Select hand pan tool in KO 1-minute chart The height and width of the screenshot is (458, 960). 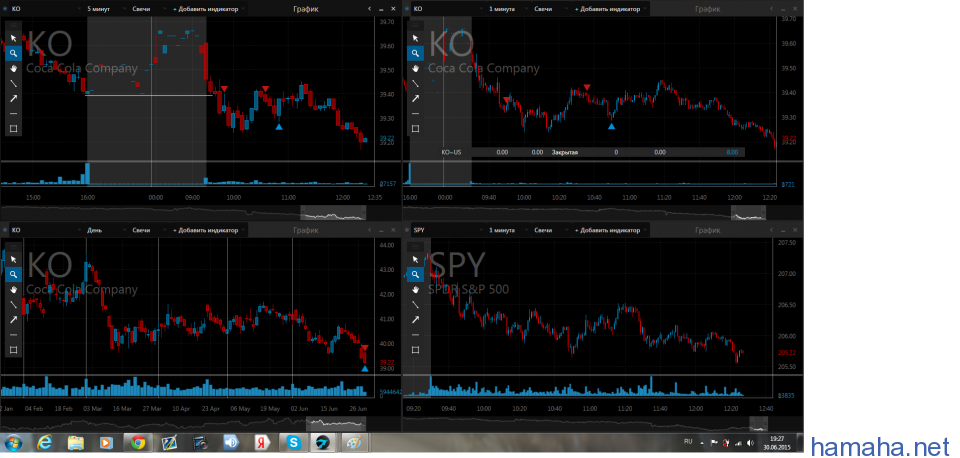[416, 68]
